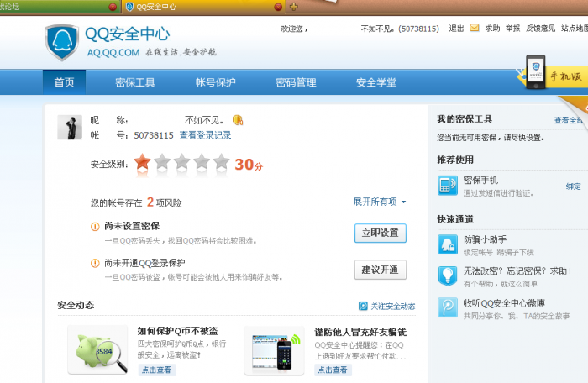Click 点击查看 under 如何保护Q币不被盗
Image resolution: width=588 pixels, height=383 pixels.
click(157, 370)
